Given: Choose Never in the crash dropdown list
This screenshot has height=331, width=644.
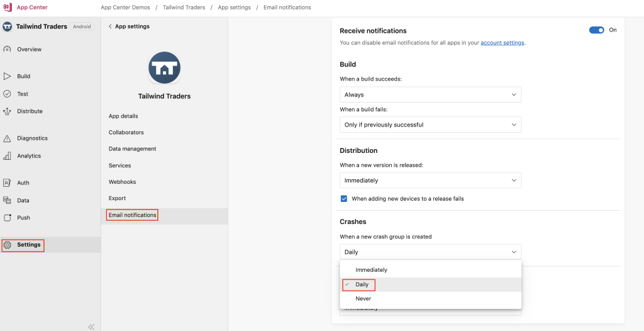Looking at the screenshot, I should tap(430, 298).
